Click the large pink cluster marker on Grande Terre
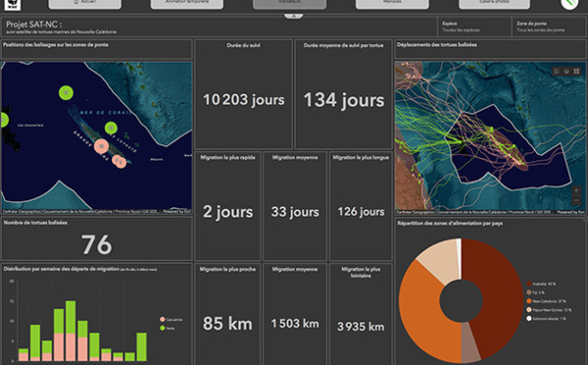 tap(101, 146)
